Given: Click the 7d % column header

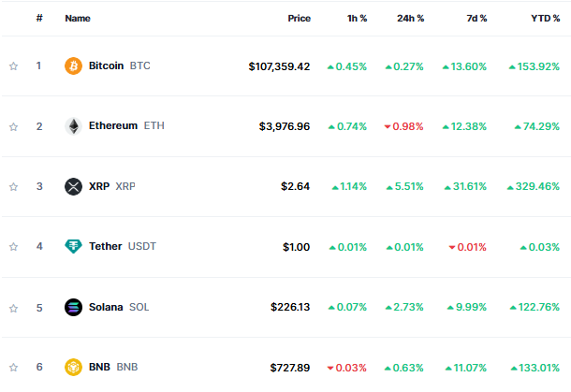Looking at the screenshot, I should pyautogui.click(x=476, y=18).
